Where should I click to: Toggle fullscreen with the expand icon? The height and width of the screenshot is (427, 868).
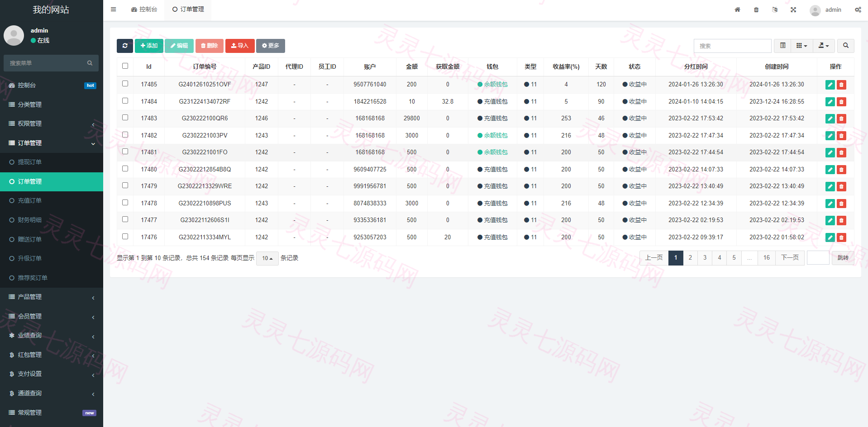point(793,9)
